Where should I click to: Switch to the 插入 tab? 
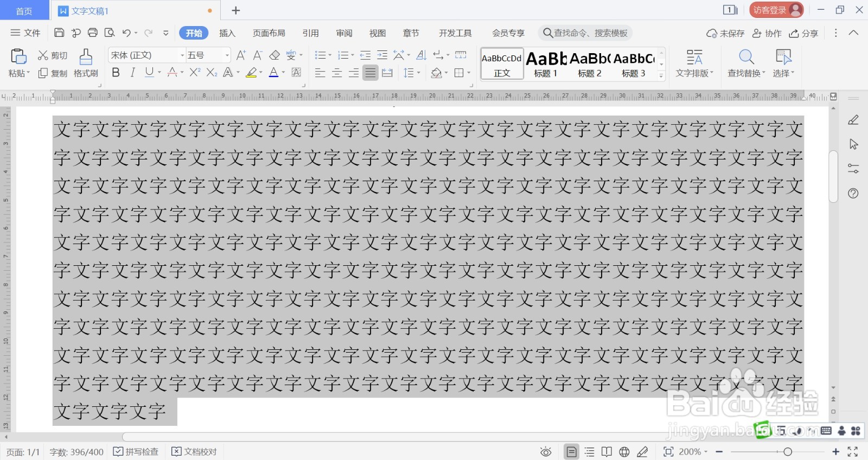coord(227,33)
